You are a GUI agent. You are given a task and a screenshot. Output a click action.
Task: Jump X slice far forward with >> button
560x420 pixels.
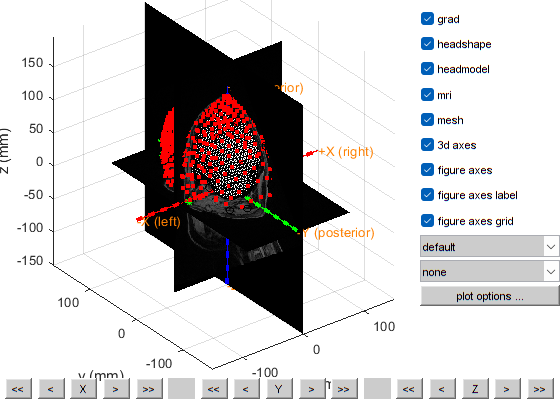pyautogui.click(x=149, y=389)
